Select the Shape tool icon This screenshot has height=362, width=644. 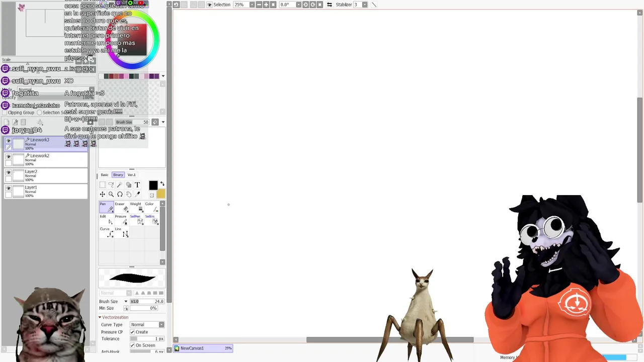tap(128, 185)
